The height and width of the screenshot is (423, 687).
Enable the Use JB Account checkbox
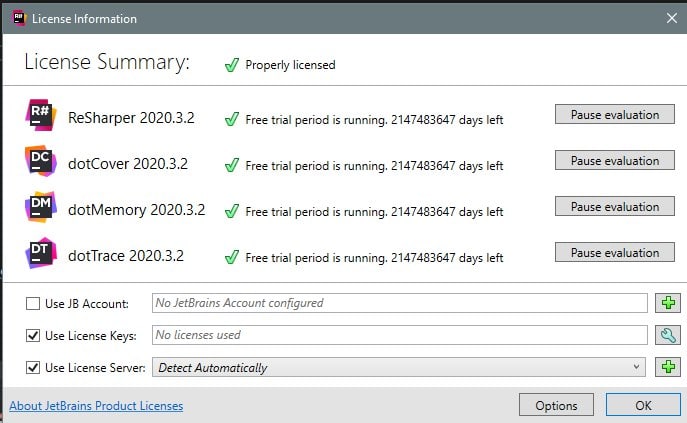click(x=33, y=303)
